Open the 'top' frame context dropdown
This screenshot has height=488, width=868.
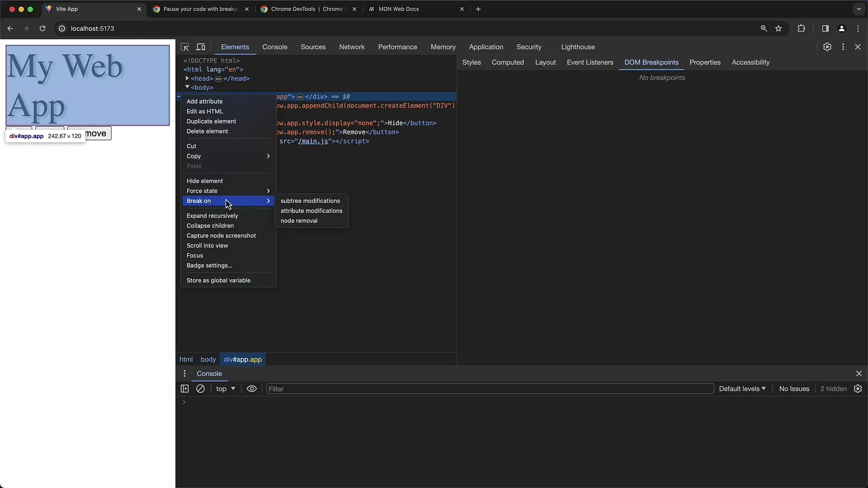225,389
